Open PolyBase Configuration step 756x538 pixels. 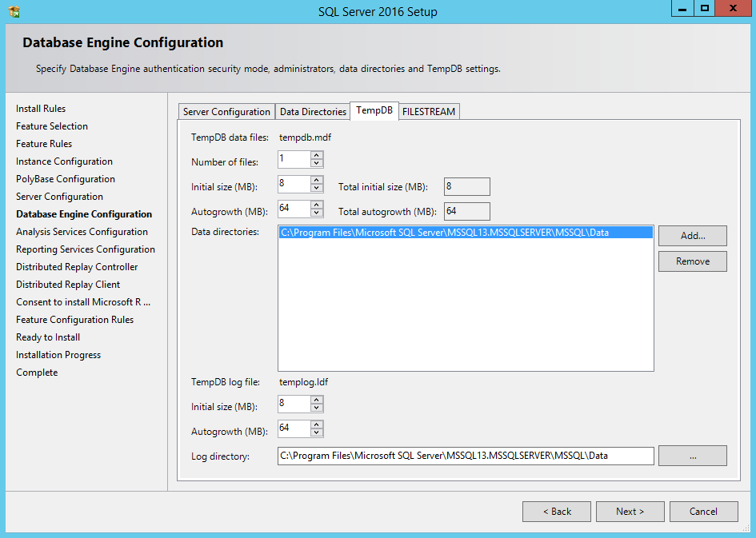[x=64, y=178]
